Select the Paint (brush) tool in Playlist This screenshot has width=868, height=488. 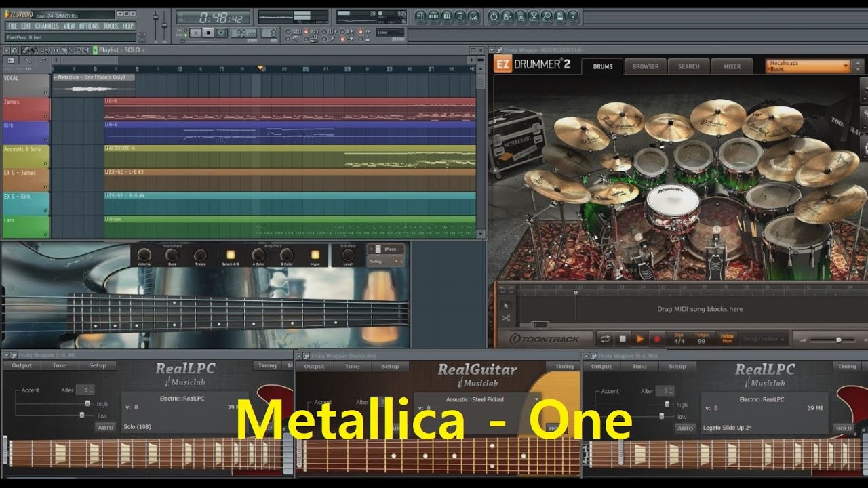(32, 49)
